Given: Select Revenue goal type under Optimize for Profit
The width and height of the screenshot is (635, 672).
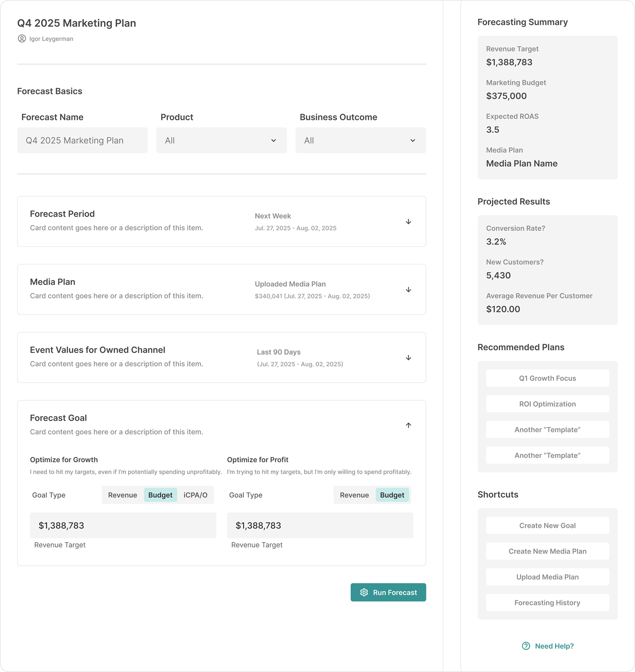Looking at the screenshot, I should pyautogui.click(x=354, y=495).
